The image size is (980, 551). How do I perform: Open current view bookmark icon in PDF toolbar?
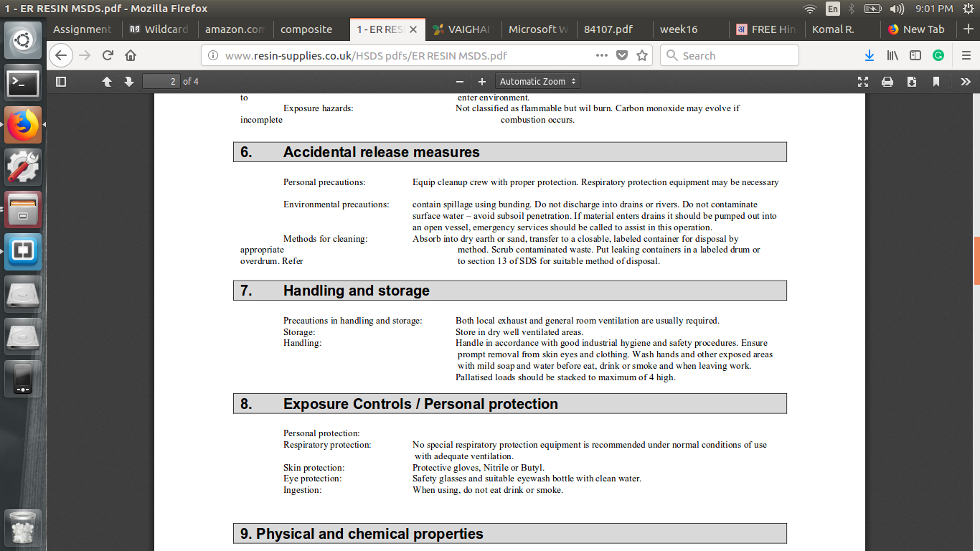click(x=936, y=82)
